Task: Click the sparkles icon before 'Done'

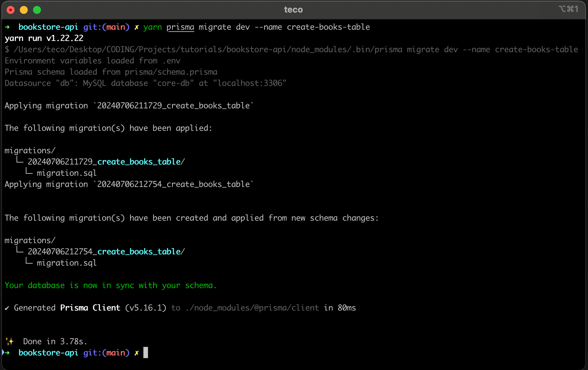Action: click(10, 341)
